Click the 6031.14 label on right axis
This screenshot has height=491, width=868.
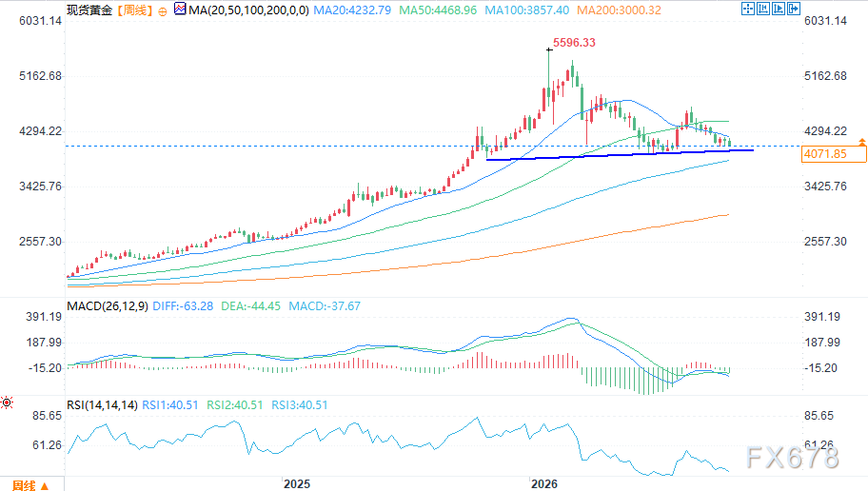click(x=825, y=21)
